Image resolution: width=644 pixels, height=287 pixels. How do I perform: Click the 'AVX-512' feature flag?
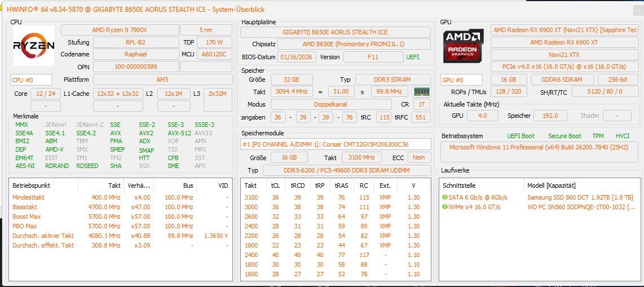(179, 133)
